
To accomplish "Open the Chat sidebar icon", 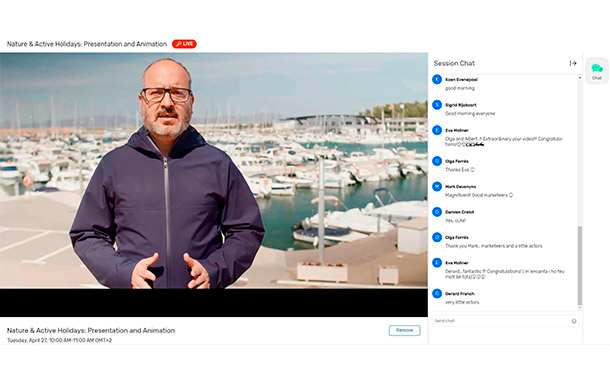I will pyautogui.click(x=597, y=71).
